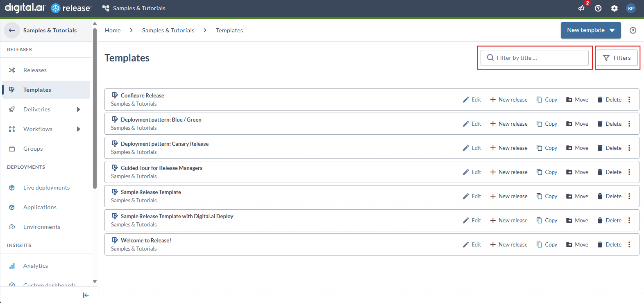The width and height of the screenshot is (644, 303).
Task: Click the folder icon beside Samples & Tutorials in top bar
Action: pyautogui.click(x=106, y=8)
